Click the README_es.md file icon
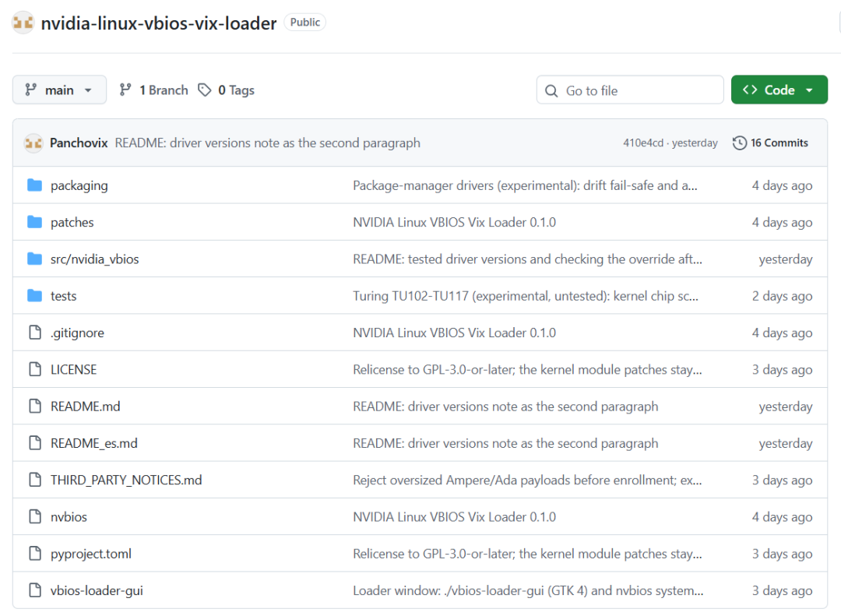 point(35,443)
